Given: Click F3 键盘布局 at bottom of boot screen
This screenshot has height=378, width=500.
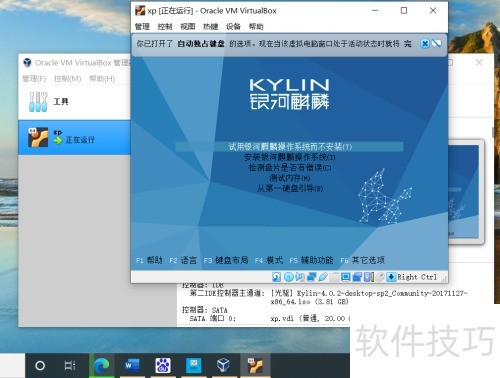Looking at the screenshot, I should (x=226, y=260).
